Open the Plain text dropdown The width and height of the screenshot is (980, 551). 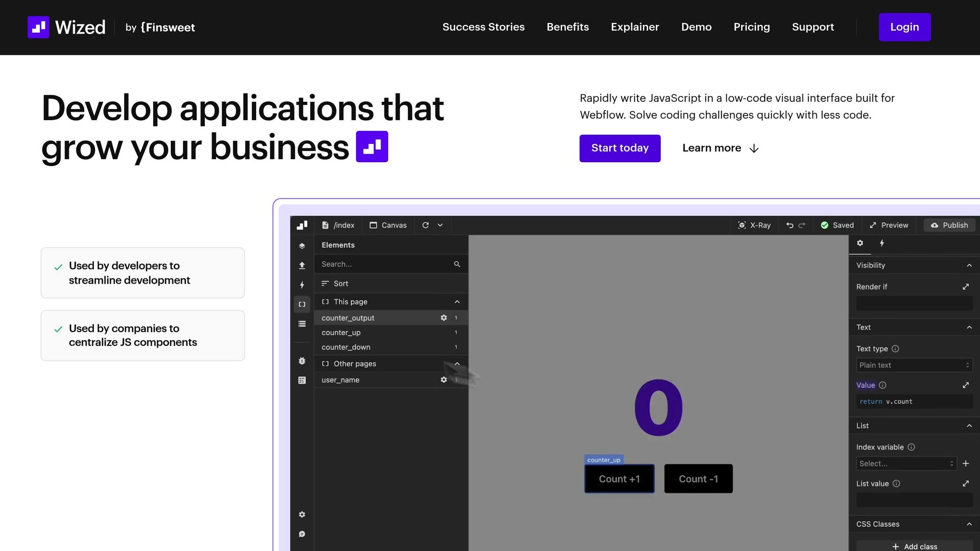tap(914, 365)
